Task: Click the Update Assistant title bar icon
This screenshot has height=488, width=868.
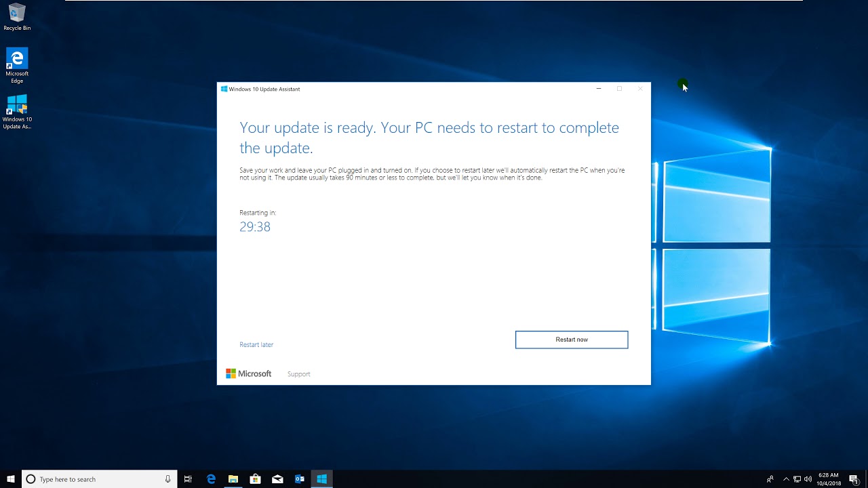Action: [224, 89]
